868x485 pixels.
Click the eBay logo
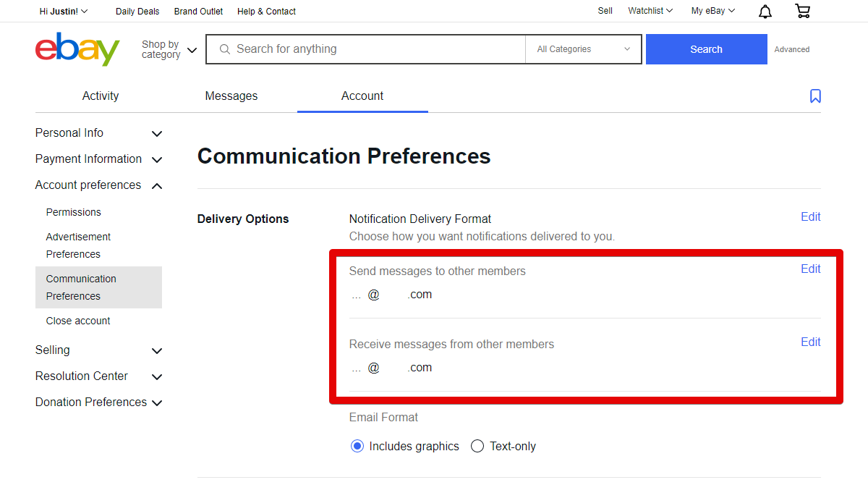(x=77, y=49)
